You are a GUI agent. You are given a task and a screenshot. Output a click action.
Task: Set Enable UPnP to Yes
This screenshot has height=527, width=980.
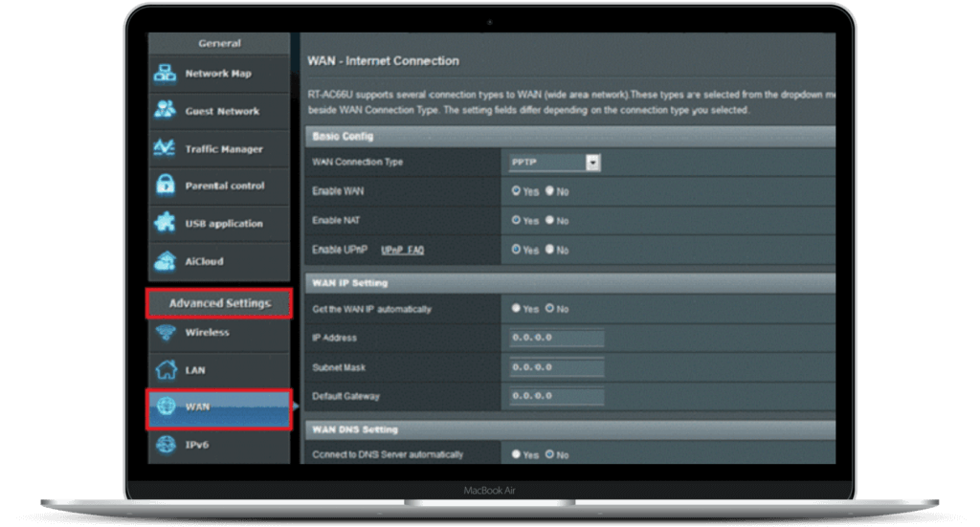coord(516,249)
